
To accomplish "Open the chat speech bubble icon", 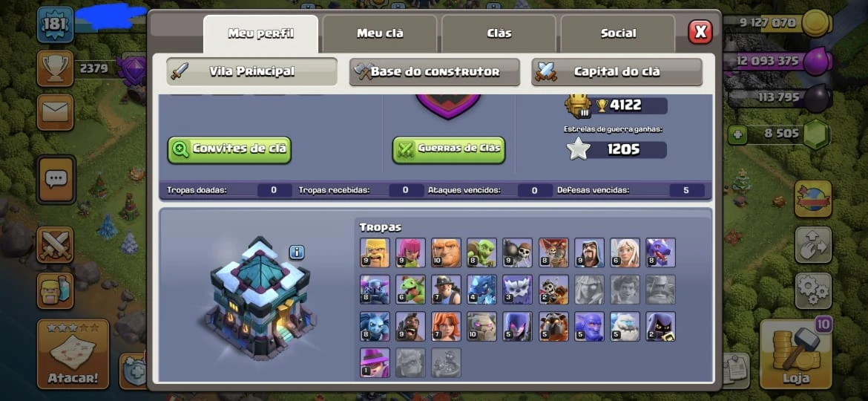I will [56, 179].
